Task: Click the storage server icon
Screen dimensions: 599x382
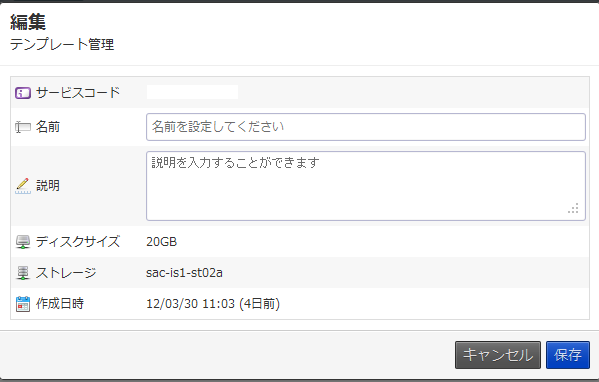Action: [23, 273]
